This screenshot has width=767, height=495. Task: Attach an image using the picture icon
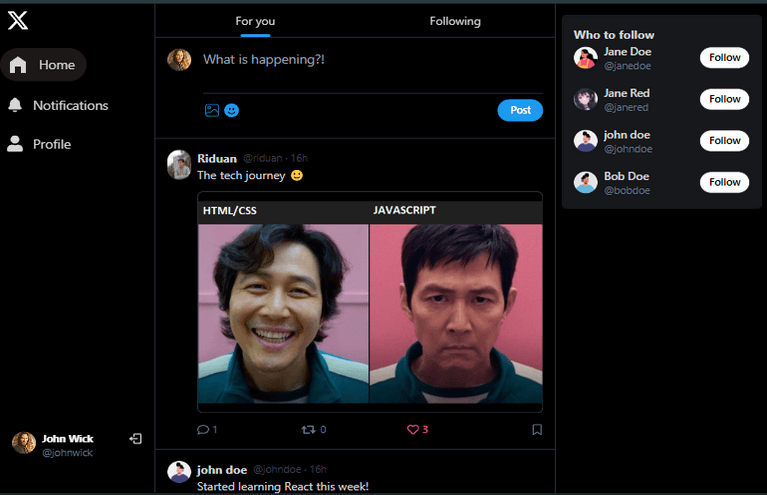pos(212,110)
